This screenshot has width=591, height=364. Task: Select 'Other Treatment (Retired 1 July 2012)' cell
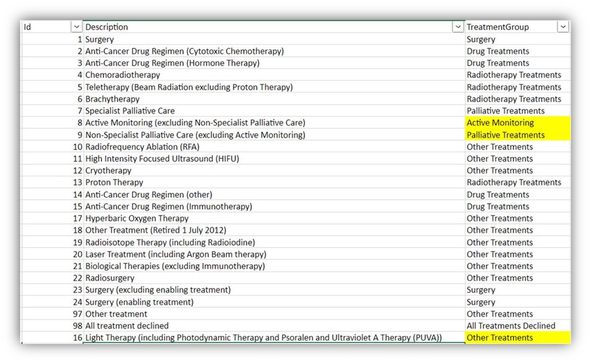click(274, 230)
